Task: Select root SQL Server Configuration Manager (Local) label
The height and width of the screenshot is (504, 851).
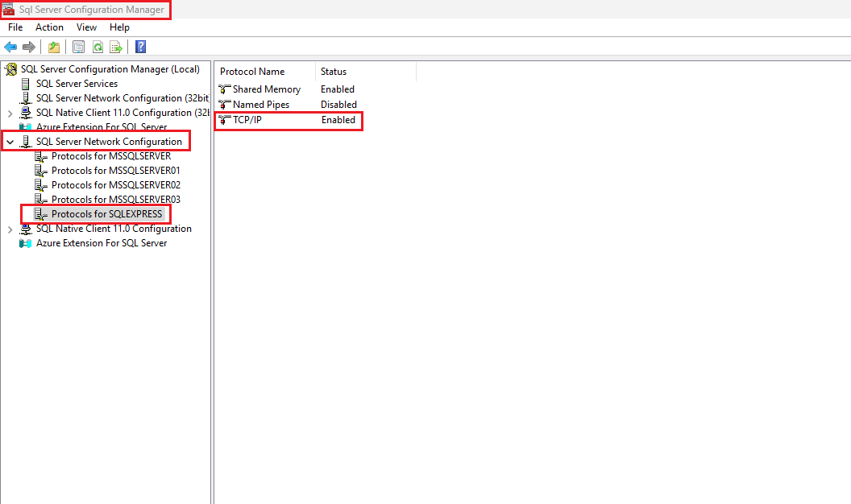Action: pyautogui.click(x=110, y=69)
